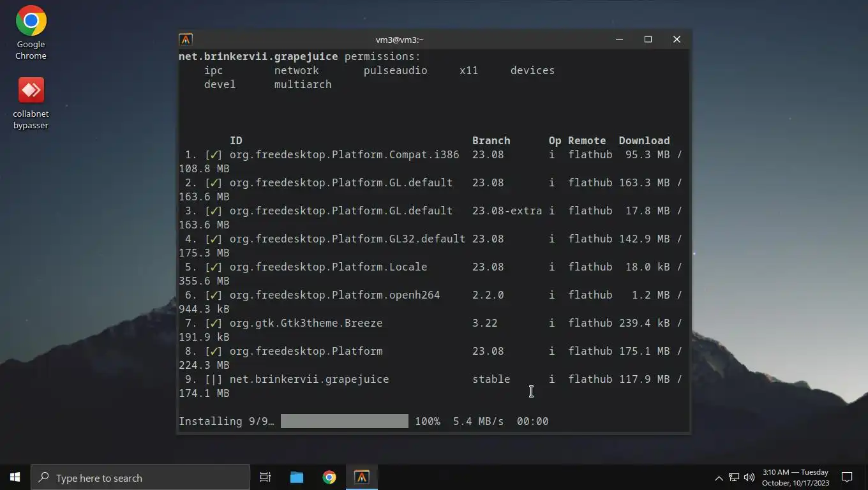
Task: Click the 'Branch' column header
Action: 491,140
